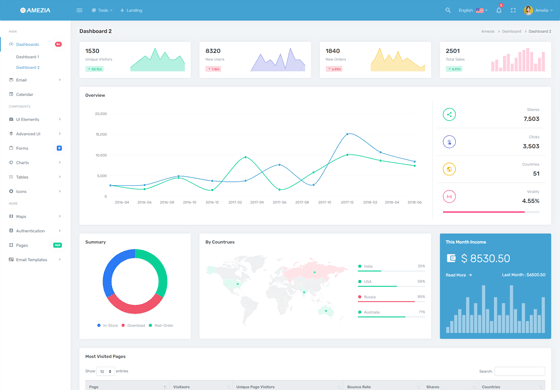Toggle the fullscreen icon in header

[513, 10]
